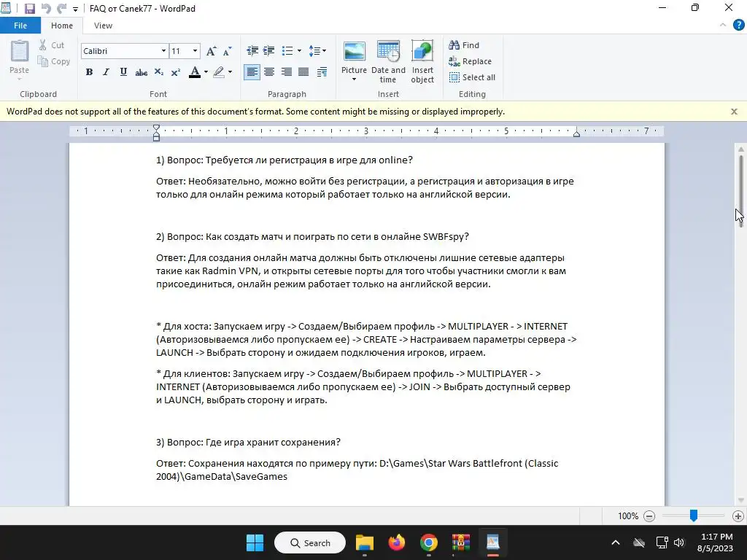Collapse the ribbon with the chevron
747x560 pixels.
pos(723,26)
